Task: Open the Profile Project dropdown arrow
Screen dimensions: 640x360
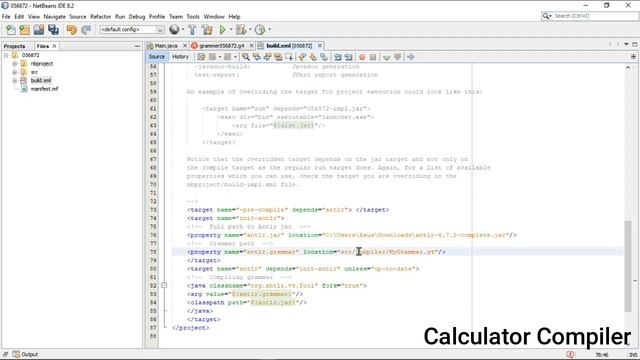Action: pos(269,29)
